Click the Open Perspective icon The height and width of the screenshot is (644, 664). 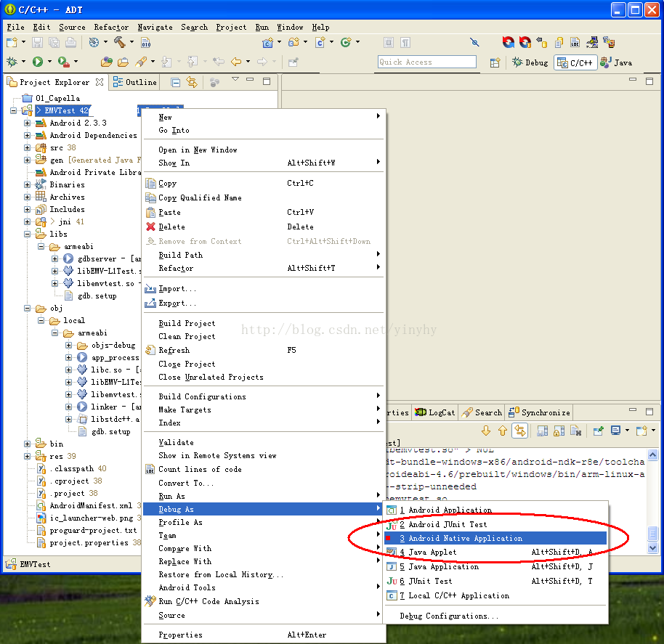[495, 62]
